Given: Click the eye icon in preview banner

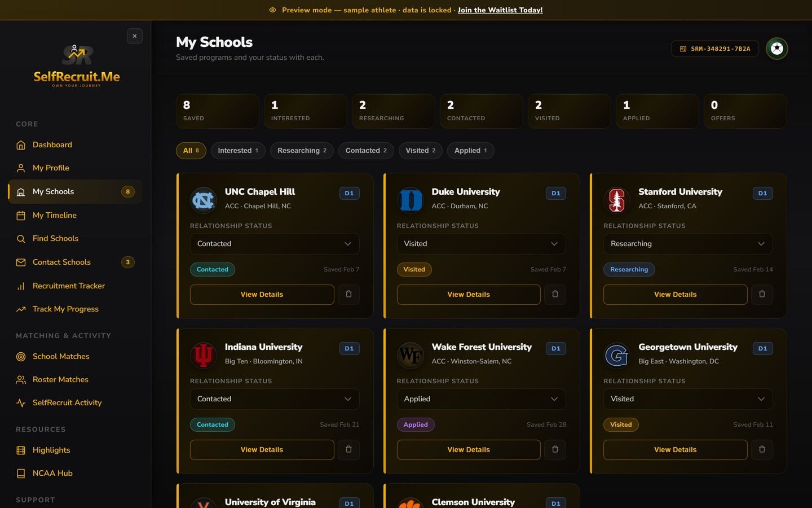Looking at the screenshot, I should click(273, 10).
